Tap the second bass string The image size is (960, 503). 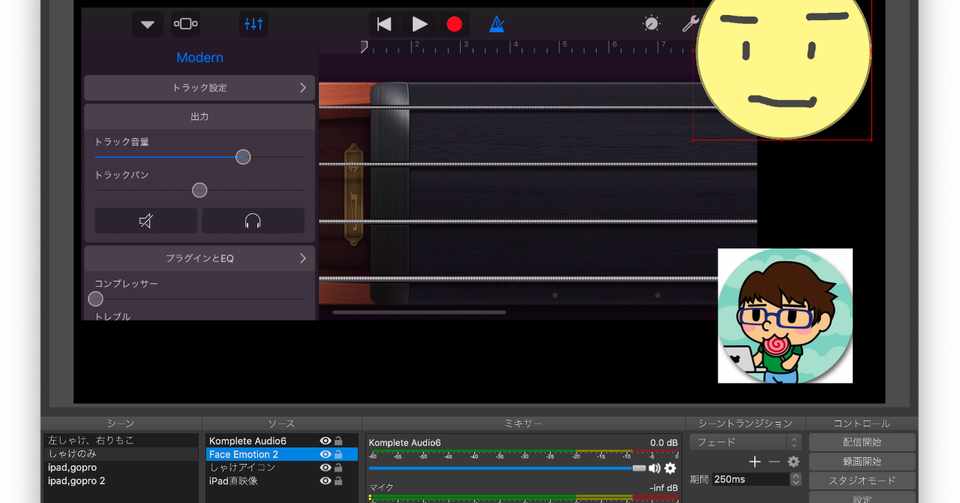coord(538,164)
